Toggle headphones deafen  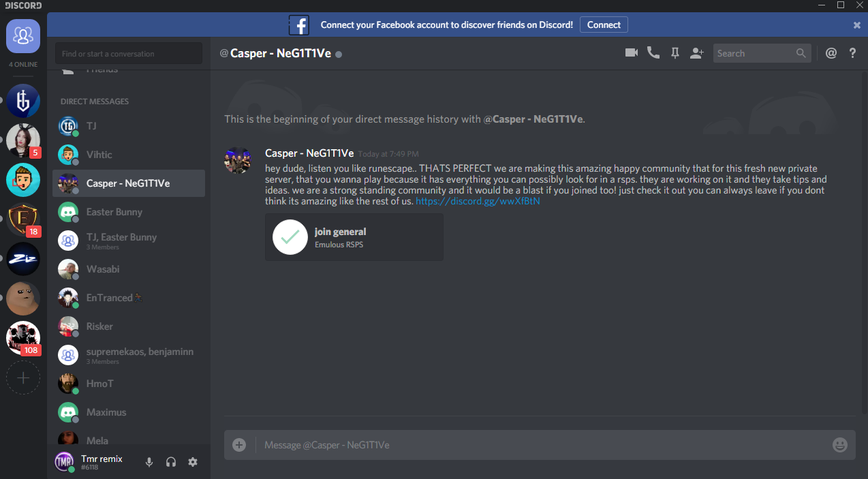171,462
